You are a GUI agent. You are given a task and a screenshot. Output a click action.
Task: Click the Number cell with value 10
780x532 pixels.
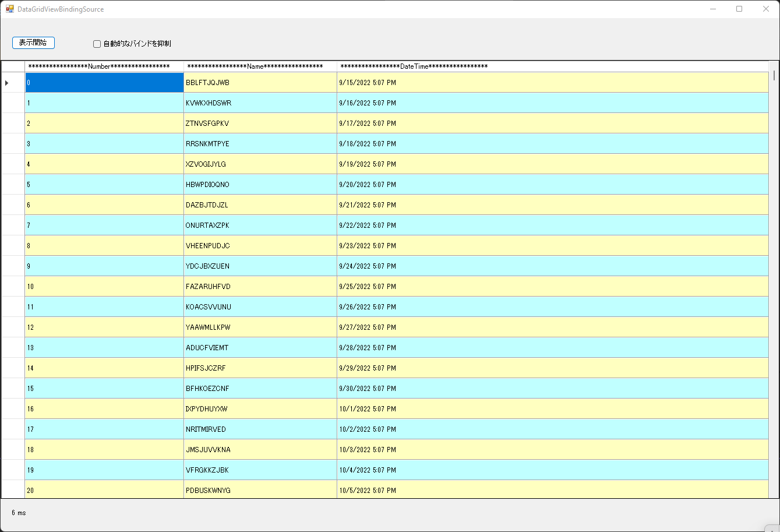[104, 286]
